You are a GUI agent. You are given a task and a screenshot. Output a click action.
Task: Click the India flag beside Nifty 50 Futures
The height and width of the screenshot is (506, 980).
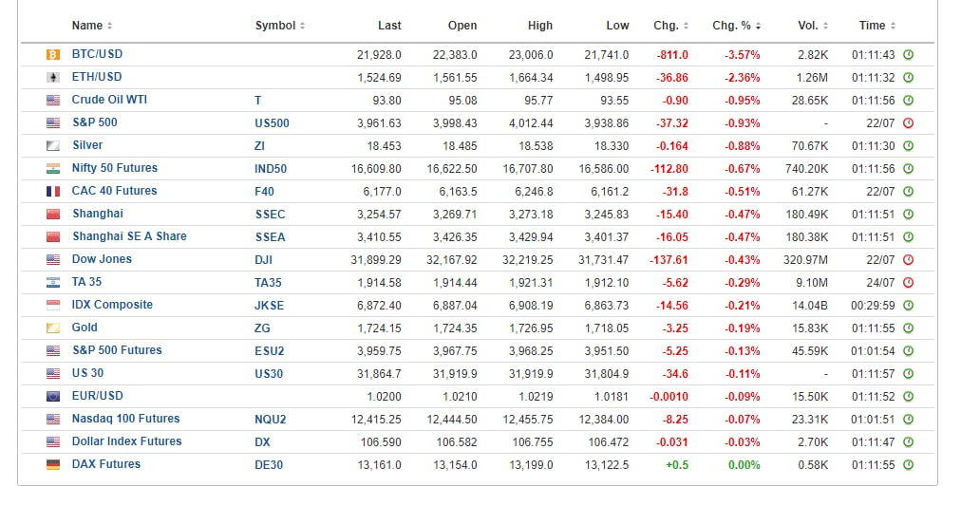point(53,169)
